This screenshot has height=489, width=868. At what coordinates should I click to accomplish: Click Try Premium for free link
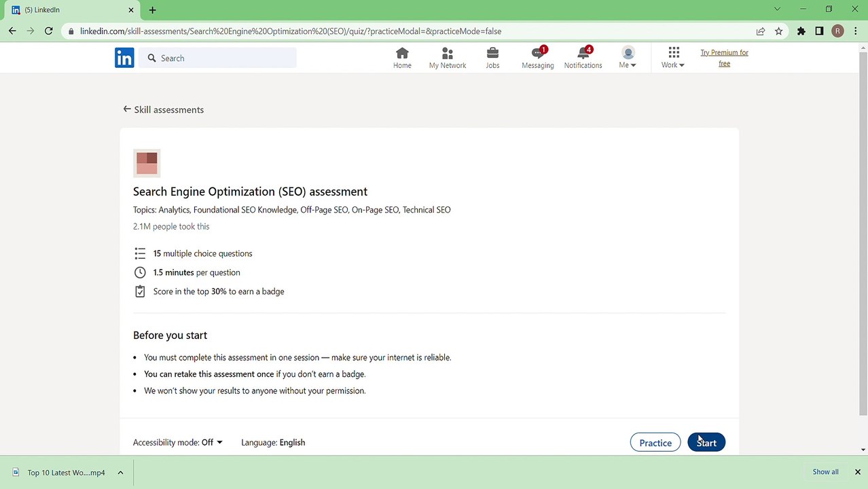pyautogui.click(x=725, y=58)
